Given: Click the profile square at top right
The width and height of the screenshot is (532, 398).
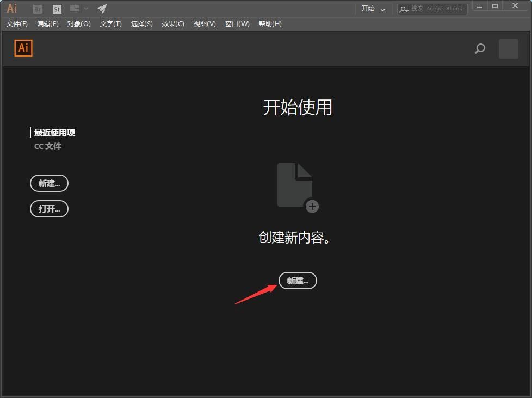Looking at the screenshot, I should coord(508,49).
